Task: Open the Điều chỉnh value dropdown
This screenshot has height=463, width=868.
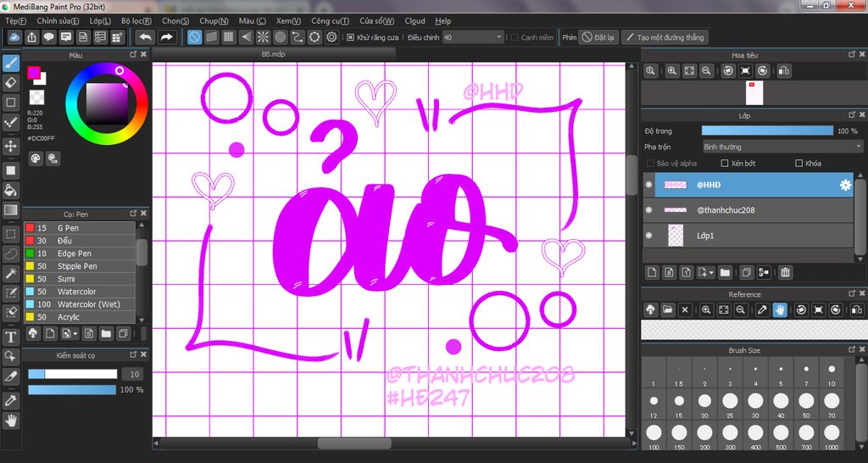Action: 473,37
